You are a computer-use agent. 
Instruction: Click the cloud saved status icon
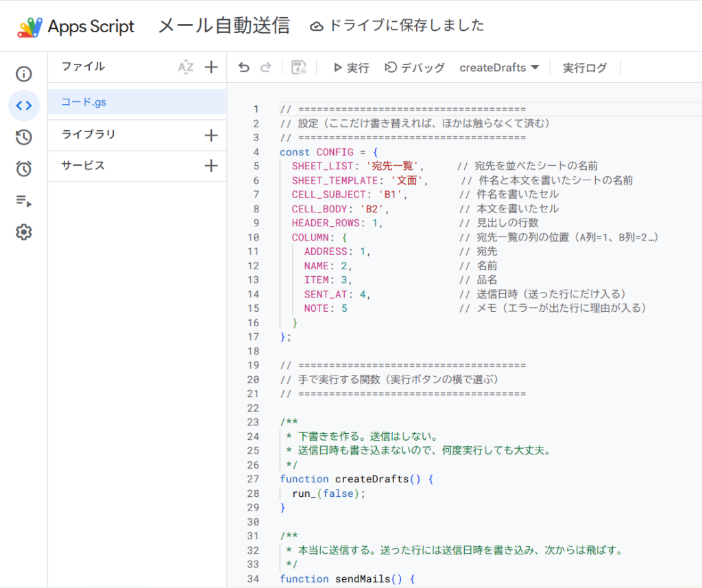click(x=317, y=27)
